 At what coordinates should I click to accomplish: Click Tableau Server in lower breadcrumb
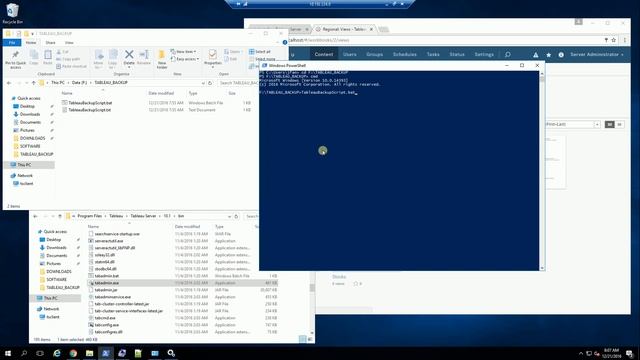coord(143,216)
